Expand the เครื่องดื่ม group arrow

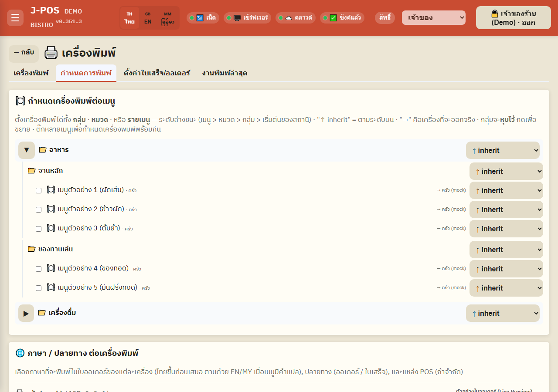pos(26,313)
